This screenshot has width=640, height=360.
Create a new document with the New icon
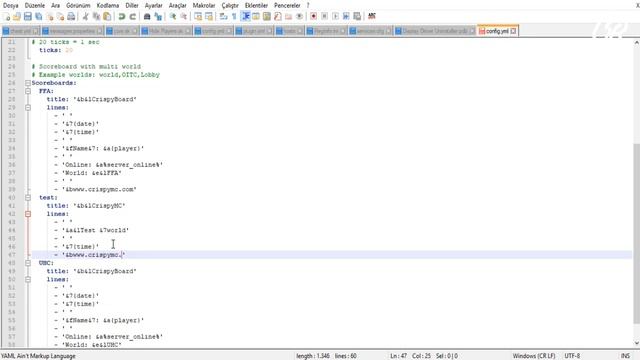coord(7,17)
